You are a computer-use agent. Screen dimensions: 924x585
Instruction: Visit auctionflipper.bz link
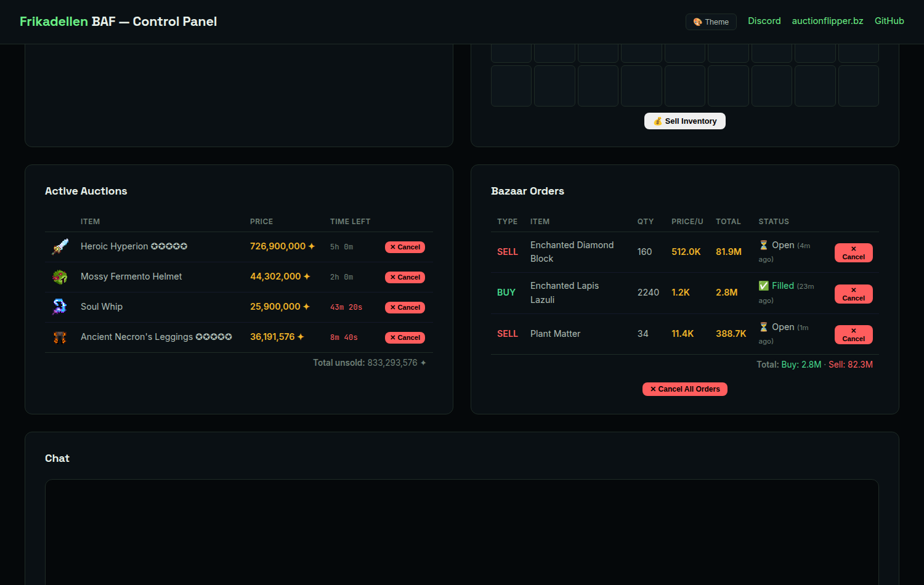pos(827,21)
